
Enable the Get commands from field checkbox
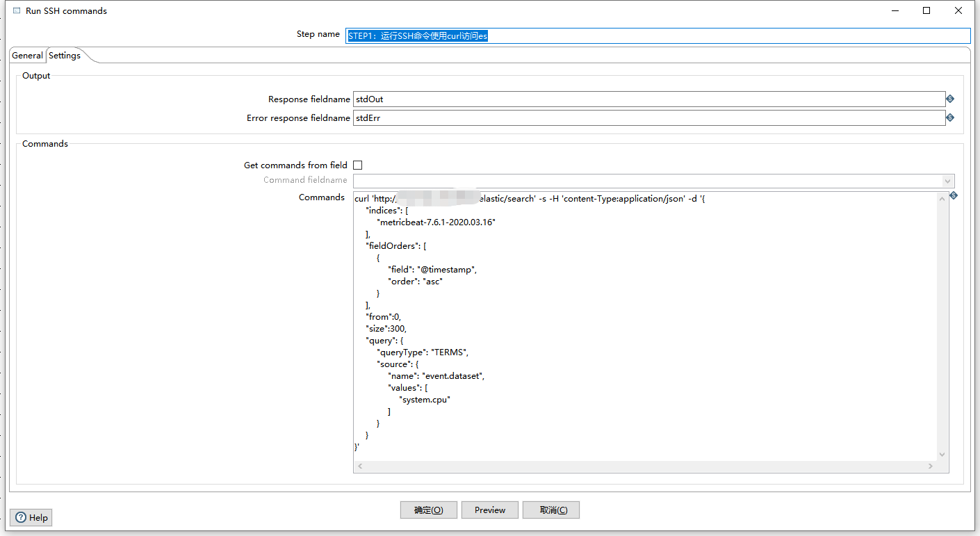[357, 165]
